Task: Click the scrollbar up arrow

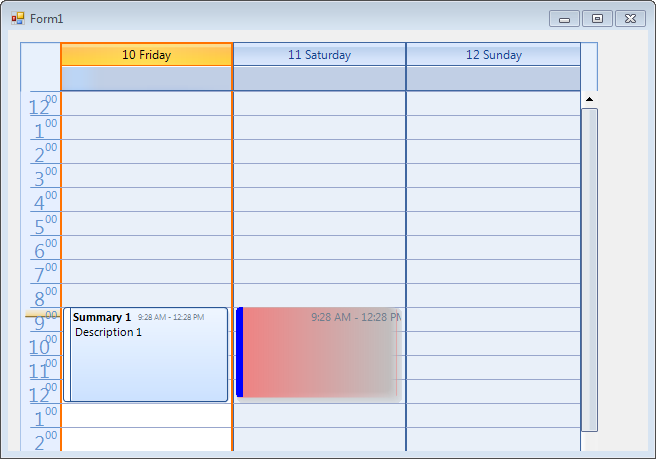Action: point(589,99)
